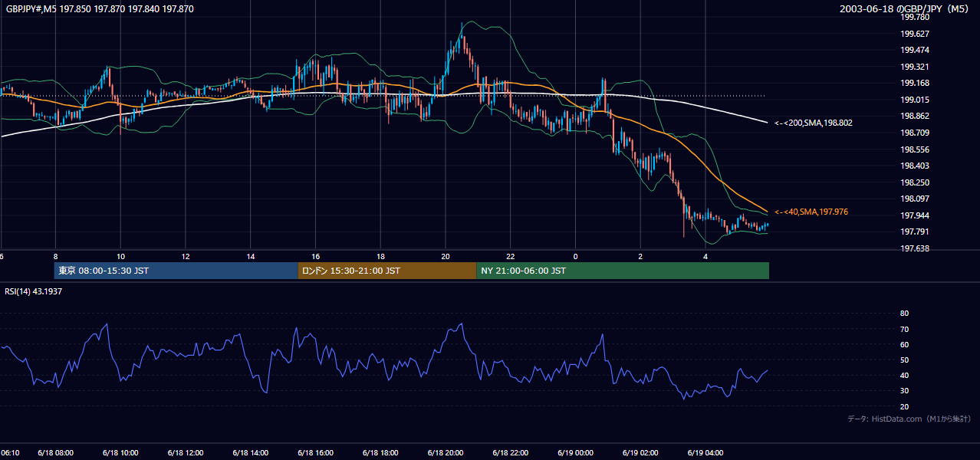The image size is (980, 460).
Task: Click the 200 SMA label reading 198.802
Action: (814, 123)
